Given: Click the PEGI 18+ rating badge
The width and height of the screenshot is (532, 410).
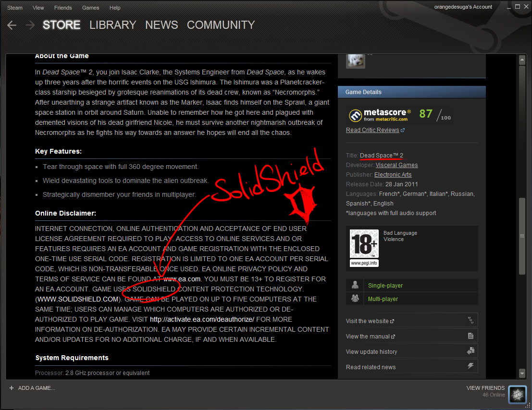Looking at the screenshot, I should click(364, 248).
